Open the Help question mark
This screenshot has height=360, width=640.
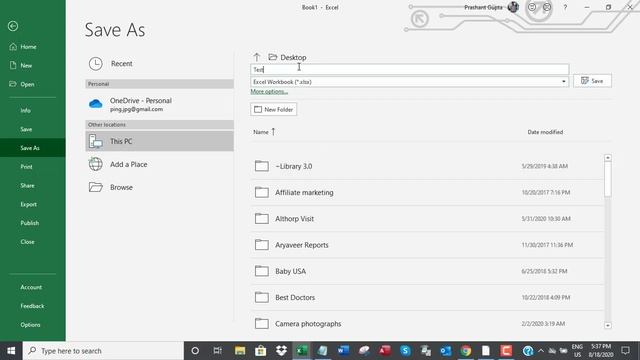point(565,7)
